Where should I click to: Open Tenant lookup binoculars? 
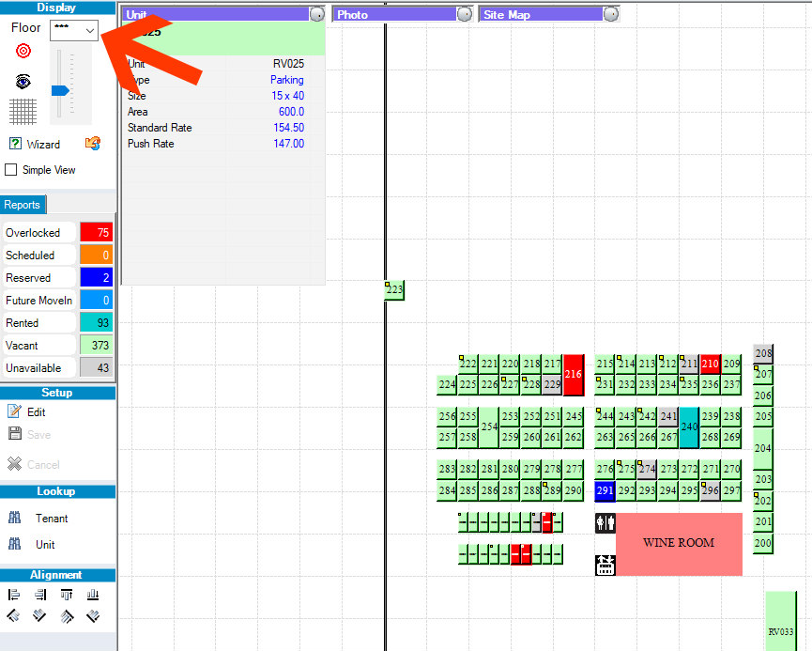(x=15, y=518)
